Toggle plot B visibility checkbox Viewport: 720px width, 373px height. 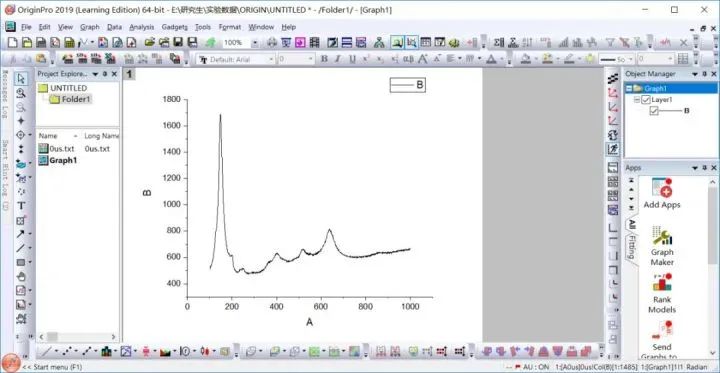[x=654, y=111]
